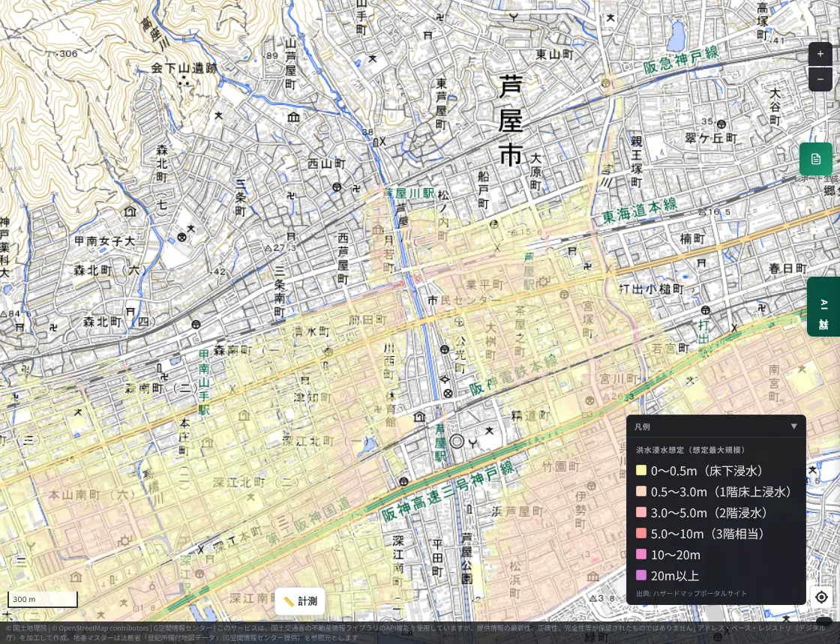Click the 春日町 district label
The image size is (840, 644).
point(787,268)
